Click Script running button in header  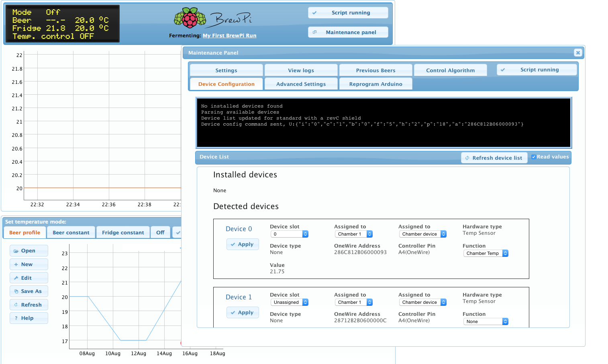348,12
